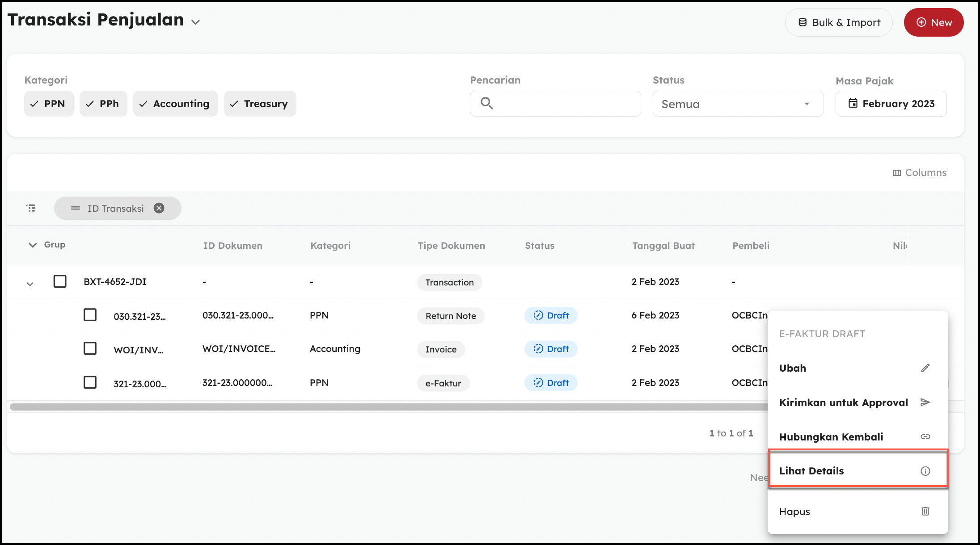
Task: Click the BXT-4652-JDI group label
Action: click(115, 281)
